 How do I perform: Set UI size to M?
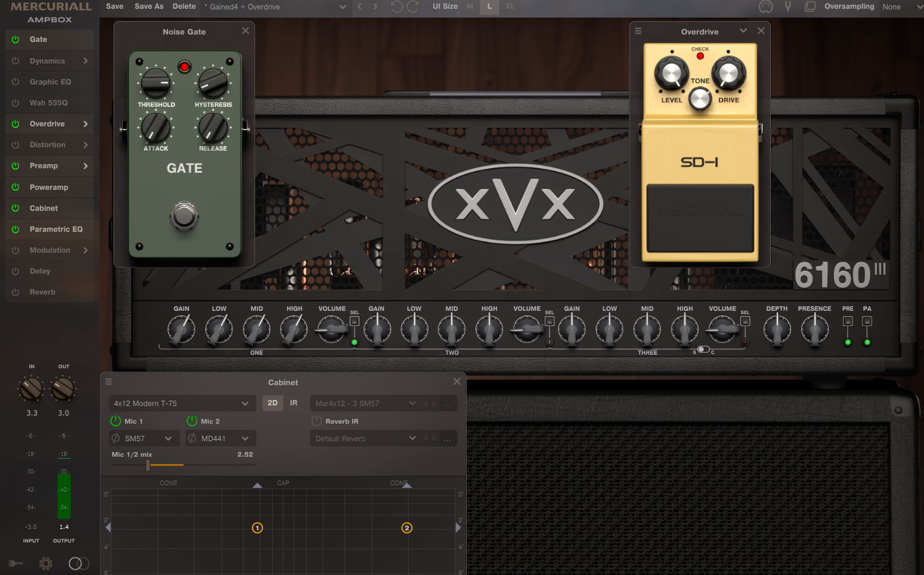[x=471, y=7]
